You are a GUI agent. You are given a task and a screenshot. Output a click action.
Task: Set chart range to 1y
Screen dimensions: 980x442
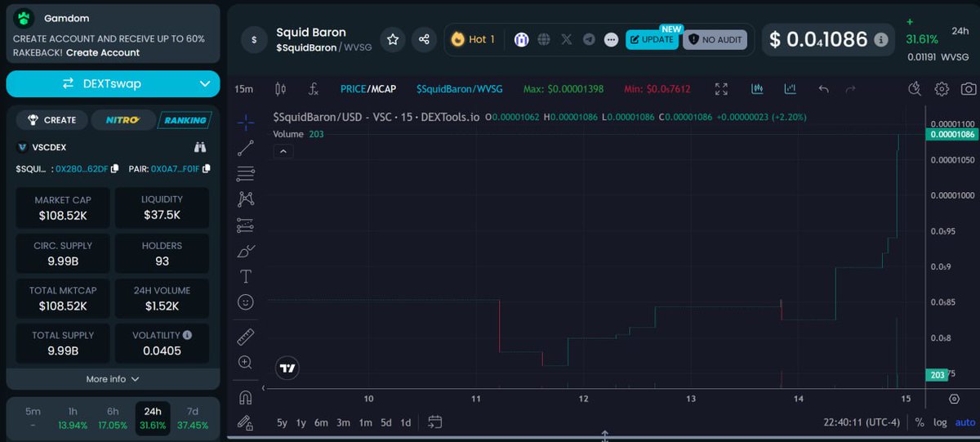coord(301,422)
